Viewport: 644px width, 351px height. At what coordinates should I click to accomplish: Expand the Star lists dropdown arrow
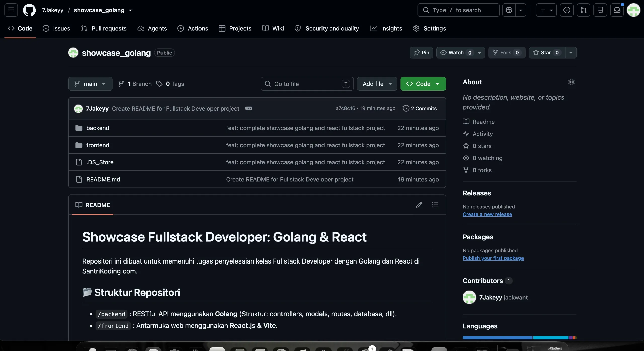(571, 53)
